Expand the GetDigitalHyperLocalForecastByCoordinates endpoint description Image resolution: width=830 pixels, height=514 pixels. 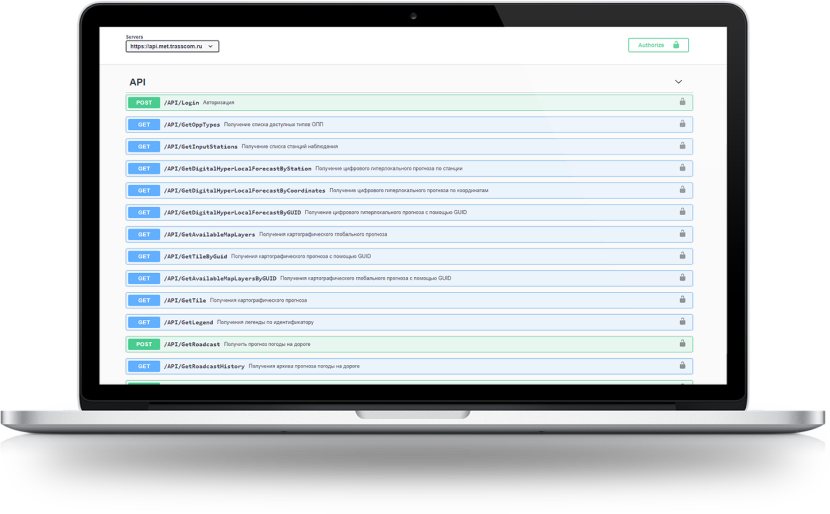pos(409,190)
